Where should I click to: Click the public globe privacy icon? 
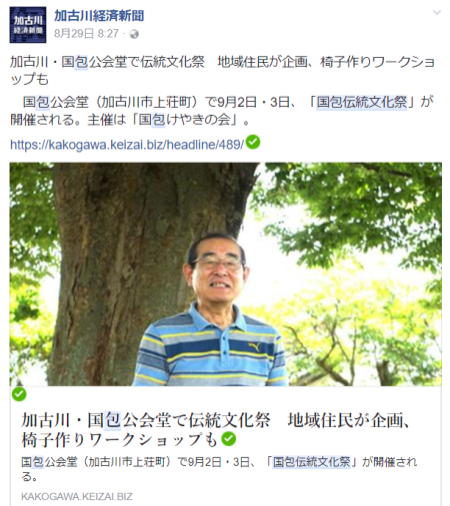pyautogui.click(x=134, y=34)
